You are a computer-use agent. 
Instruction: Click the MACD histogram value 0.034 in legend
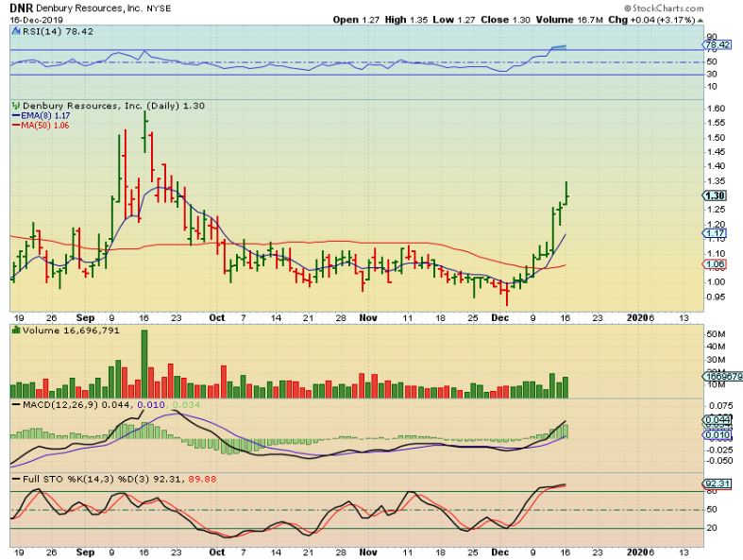186,405
